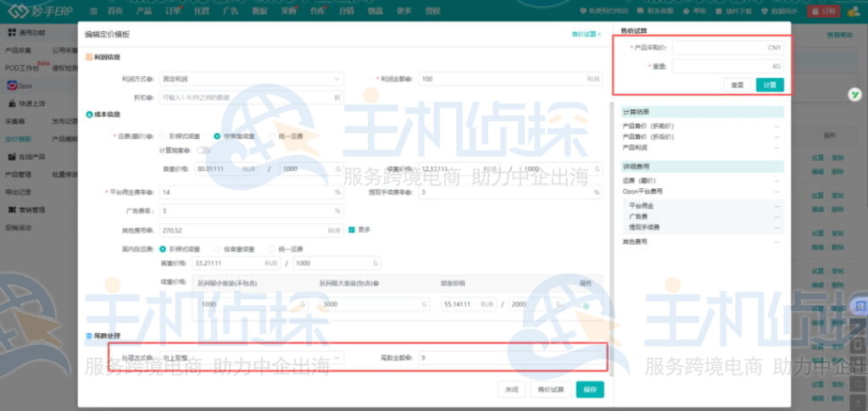Click the 续重价格 field containing 12.11111
This screenshot has height=411, width=868.
point(459,169)
